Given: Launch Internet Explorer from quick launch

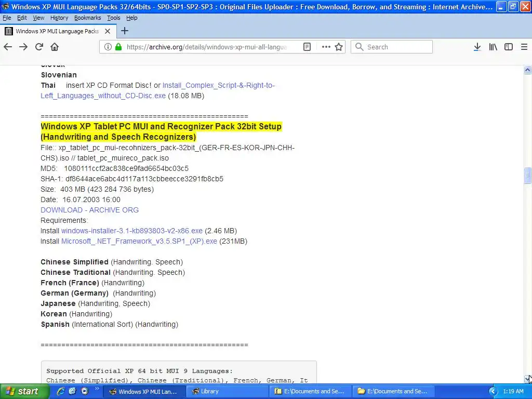Looking at the screenshot, I should pyautogui.click(x=61, y=391).
